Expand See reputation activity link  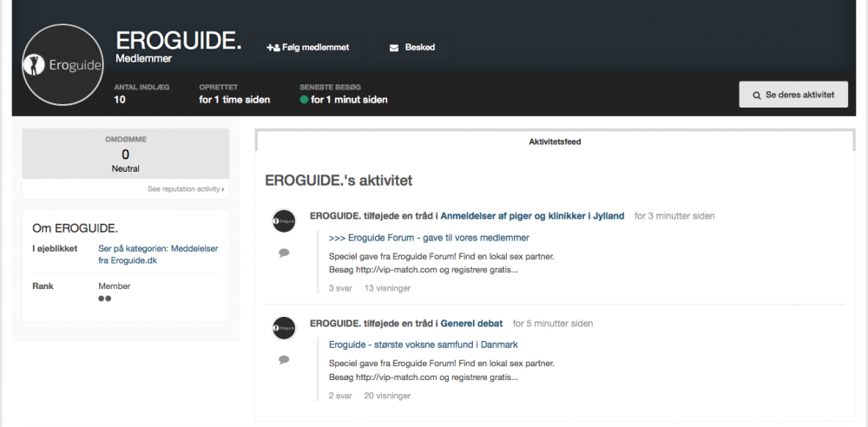186,189
